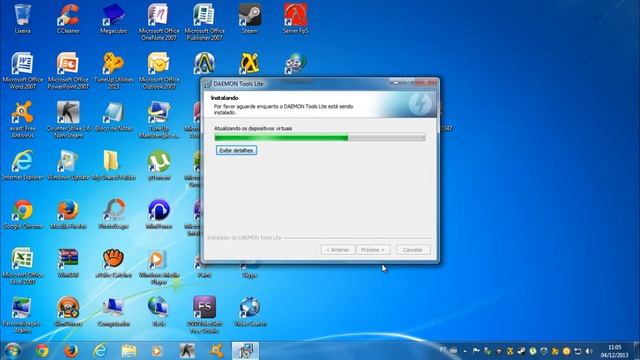Click the Cancelar button in installer
Viewport: 640px width, 360px height.
click(x=413, y=249)
